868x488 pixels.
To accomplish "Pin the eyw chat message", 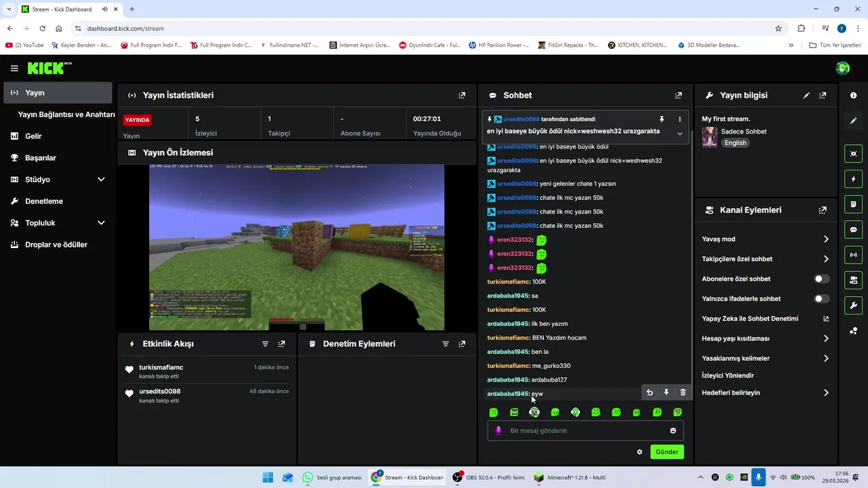I will 666,392.
